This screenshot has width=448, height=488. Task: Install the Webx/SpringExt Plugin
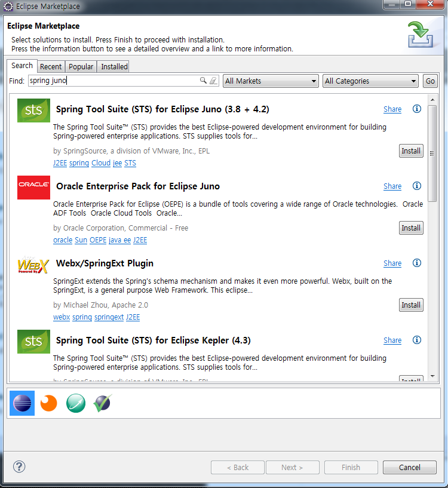[x=411, y=305]
